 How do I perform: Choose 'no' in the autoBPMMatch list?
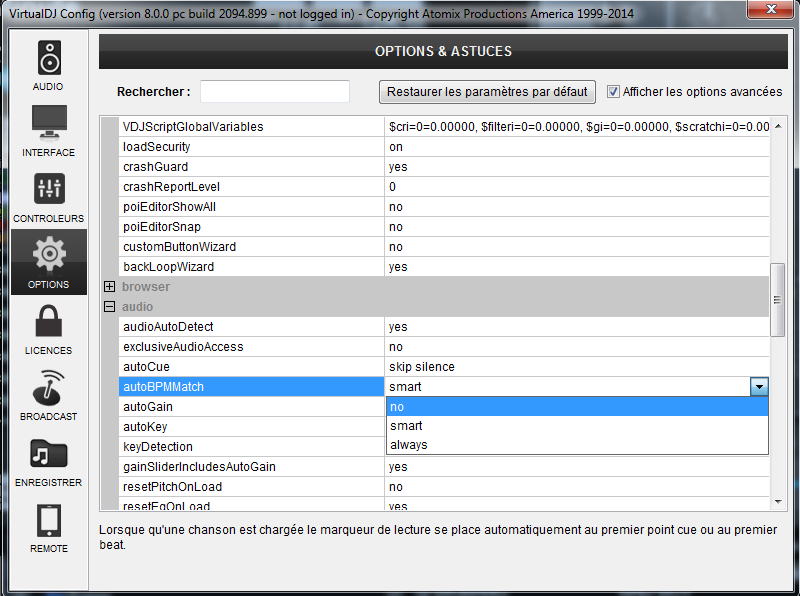coord(576,407)
